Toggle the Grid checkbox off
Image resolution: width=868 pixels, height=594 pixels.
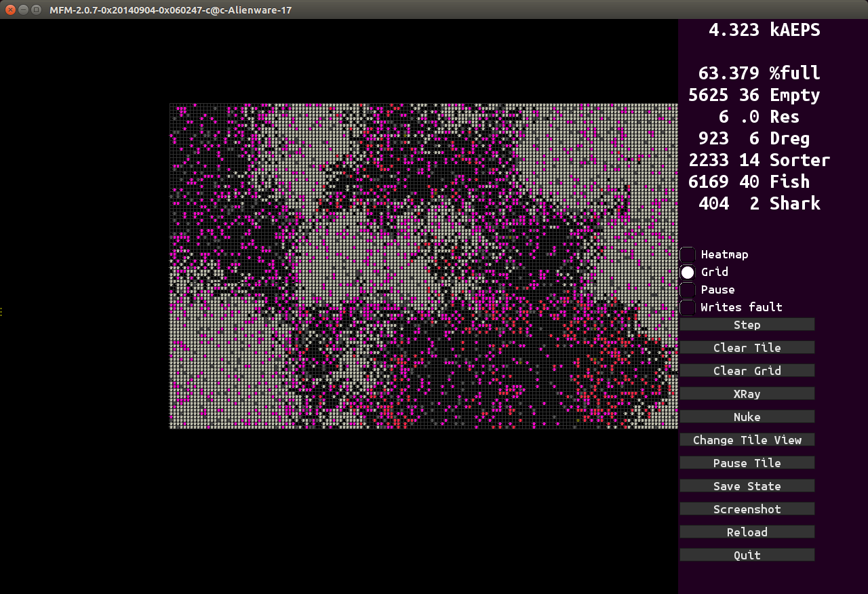coord(688,273)
